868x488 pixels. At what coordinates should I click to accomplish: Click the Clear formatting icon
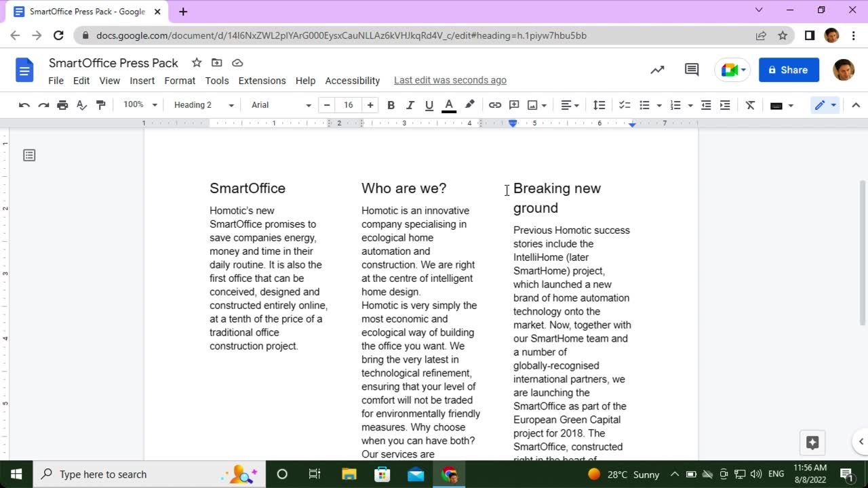coord(750,105)
